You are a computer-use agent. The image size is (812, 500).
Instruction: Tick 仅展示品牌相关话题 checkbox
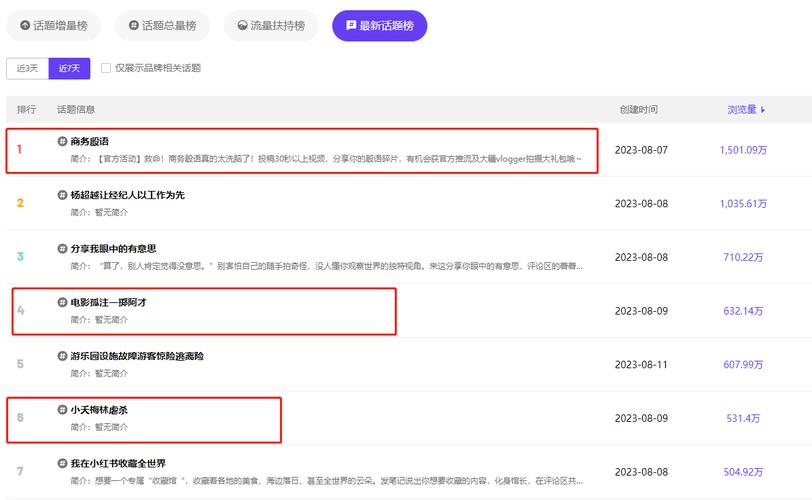[x=106, y=68]
